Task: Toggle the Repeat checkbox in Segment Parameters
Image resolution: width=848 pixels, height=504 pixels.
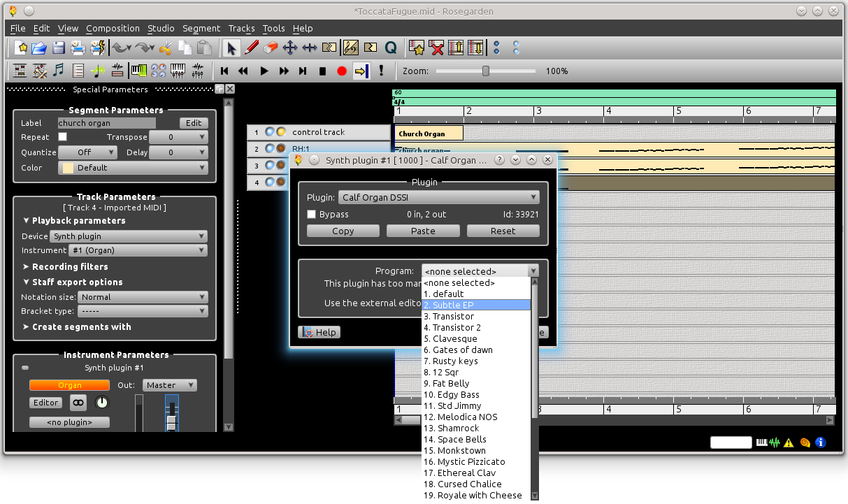Action: (x=63, y=137)
